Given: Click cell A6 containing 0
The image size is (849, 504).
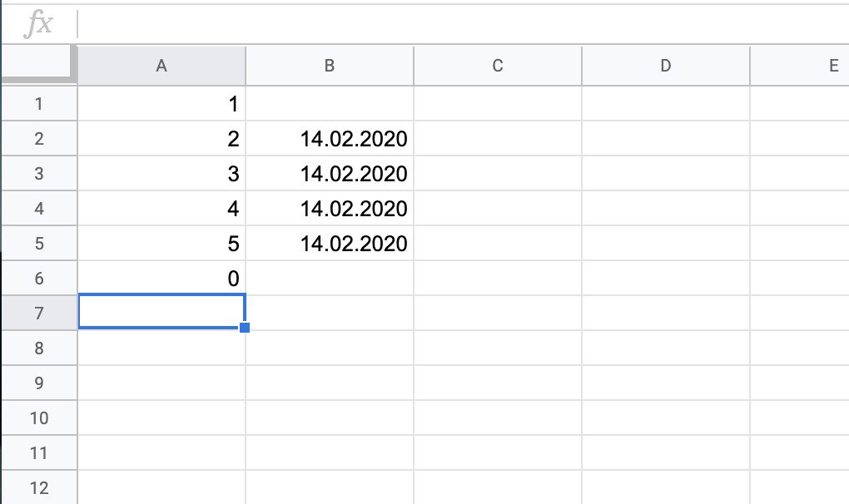Looking at the screenshot, I should click(161, 279).
